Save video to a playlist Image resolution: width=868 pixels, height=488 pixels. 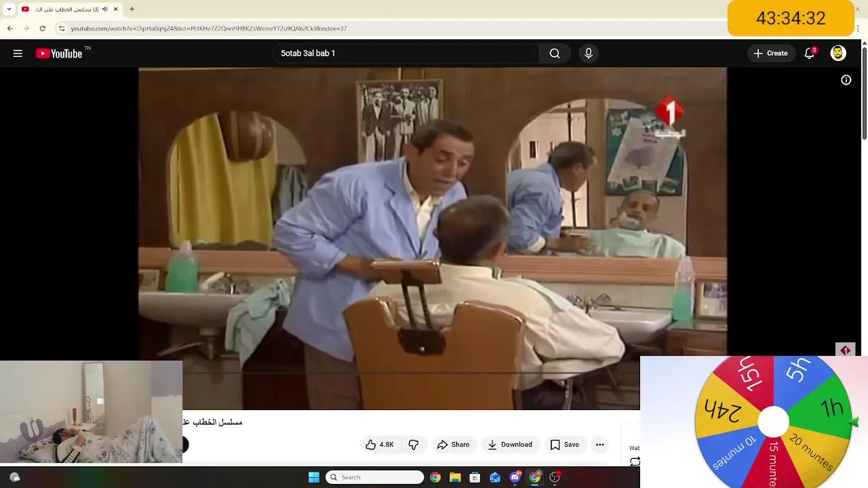click(x=565, y=445)
